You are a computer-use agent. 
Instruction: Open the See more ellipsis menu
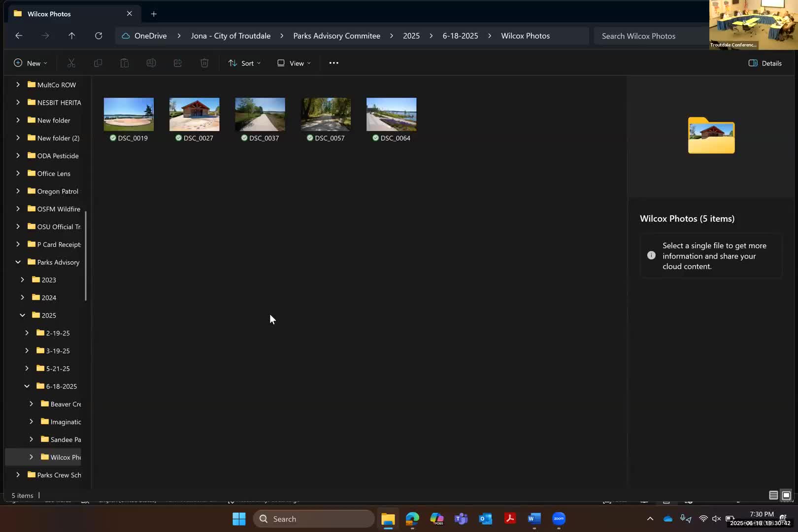click(x=333, y=63)
